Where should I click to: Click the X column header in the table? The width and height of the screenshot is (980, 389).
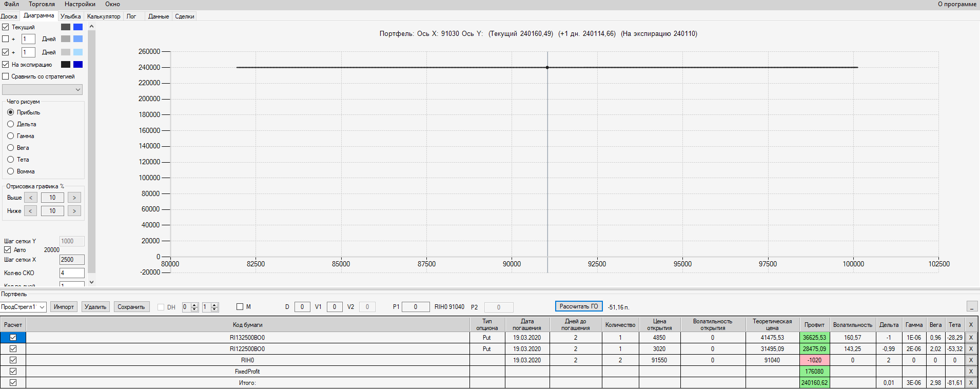(971, 325)
